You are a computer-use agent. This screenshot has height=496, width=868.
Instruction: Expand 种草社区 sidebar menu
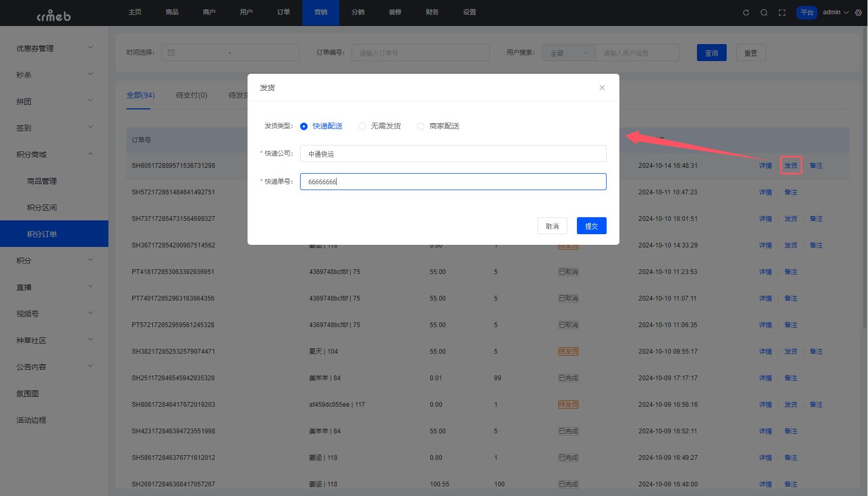pyautogui.click(x=54, y=340)
